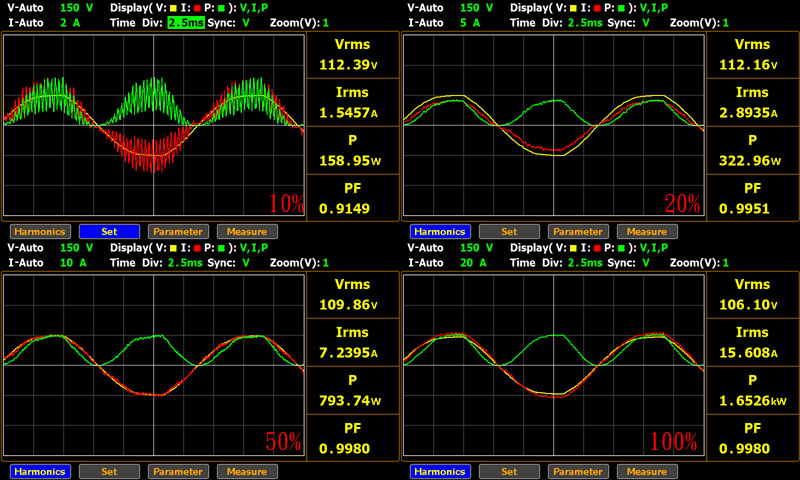Click Time Div 2.5ms in the 20 A panel
This screenshot has width=800, height=480.
[x=586, y=263]
